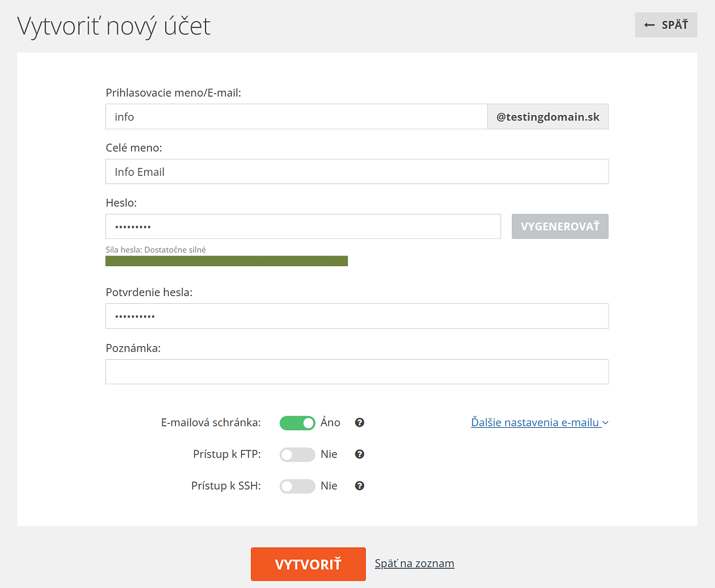Disable the E-mailová schránka toggle
715x588 pixels.
tap(297, 422)
